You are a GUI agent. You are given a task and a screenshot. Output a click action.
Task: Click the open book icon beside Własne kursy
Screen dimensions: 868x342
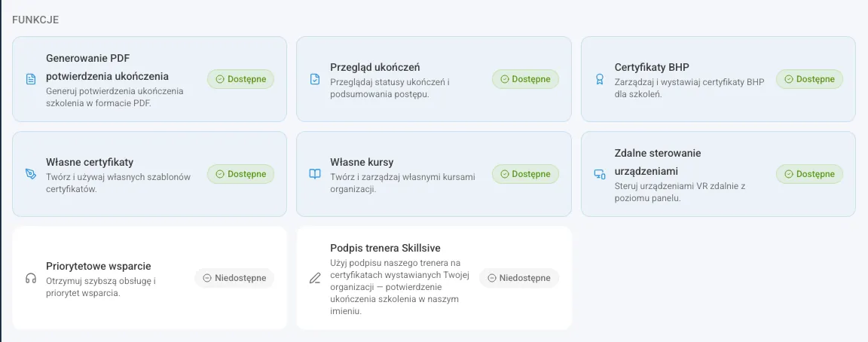(315, 174)
